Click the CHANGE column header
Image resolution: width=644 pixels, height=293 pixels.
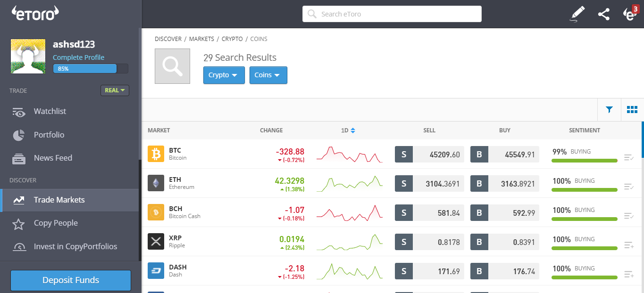coord(271,130)
